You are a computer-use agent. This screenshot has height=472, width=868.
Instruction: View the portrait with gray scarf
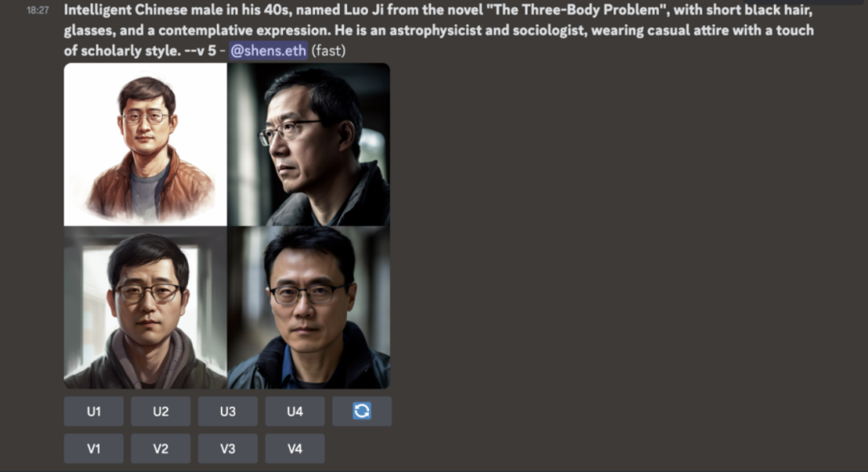click(x=145, y=307)
